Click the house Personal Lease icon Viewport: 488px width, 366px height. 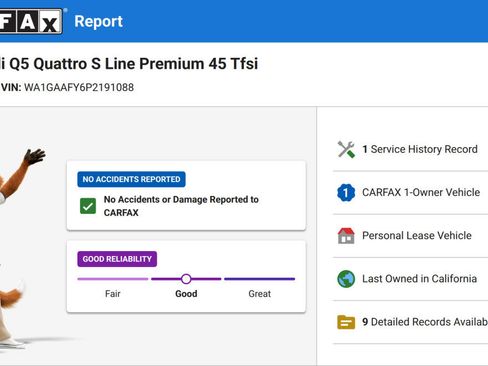(x=346, y=235)
